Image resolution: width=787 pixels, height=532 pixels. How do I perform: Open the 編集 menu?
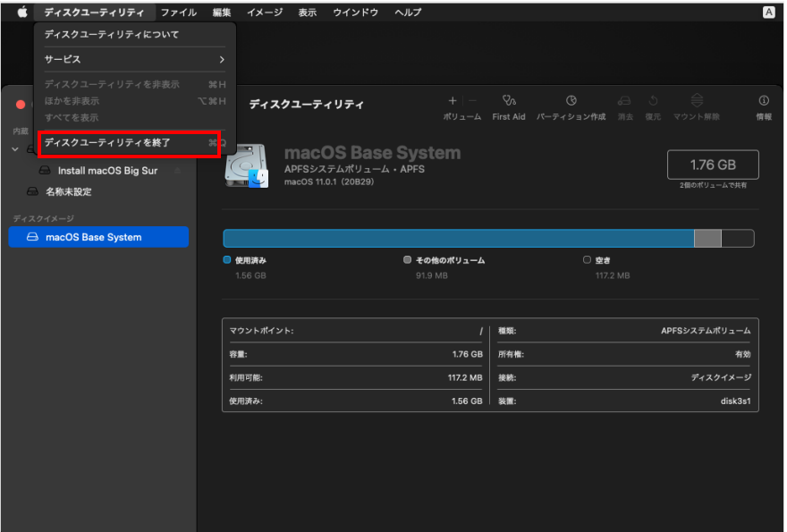pos(222,12)
